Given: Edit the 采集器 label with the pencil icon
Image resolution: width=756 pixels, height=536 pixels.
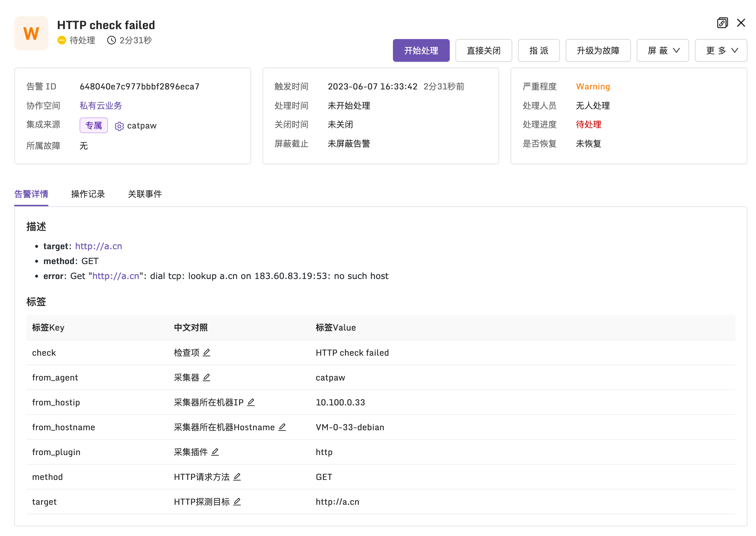Looking at the screenshot, I should click(x=207, y=377).
